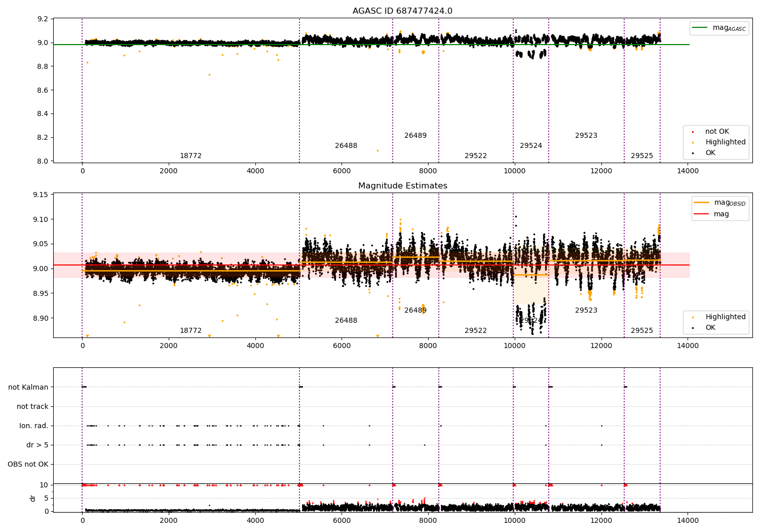Click the 14000 tick on the bottom plot

tap(688, 520)
